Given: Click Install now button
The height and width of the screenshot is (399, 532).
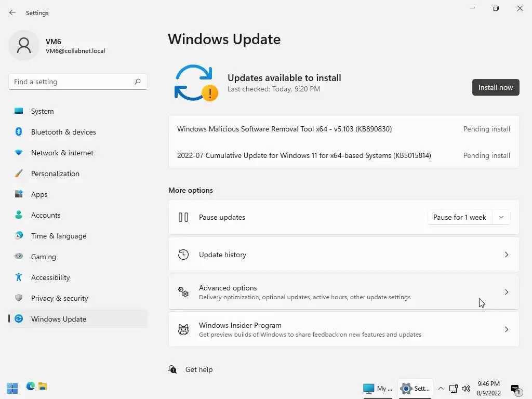Looking at the screenshot, I should [495, 87].
